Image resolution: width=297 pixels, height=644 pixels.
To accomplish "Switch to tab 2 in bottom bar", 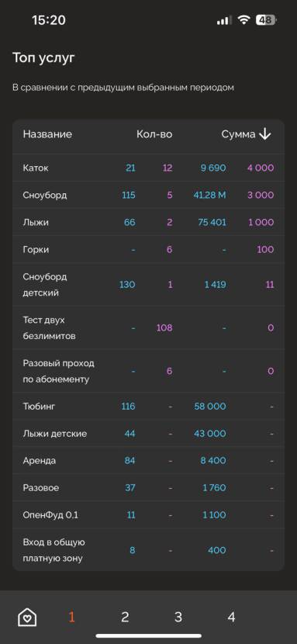I will [x=125, y=617].
